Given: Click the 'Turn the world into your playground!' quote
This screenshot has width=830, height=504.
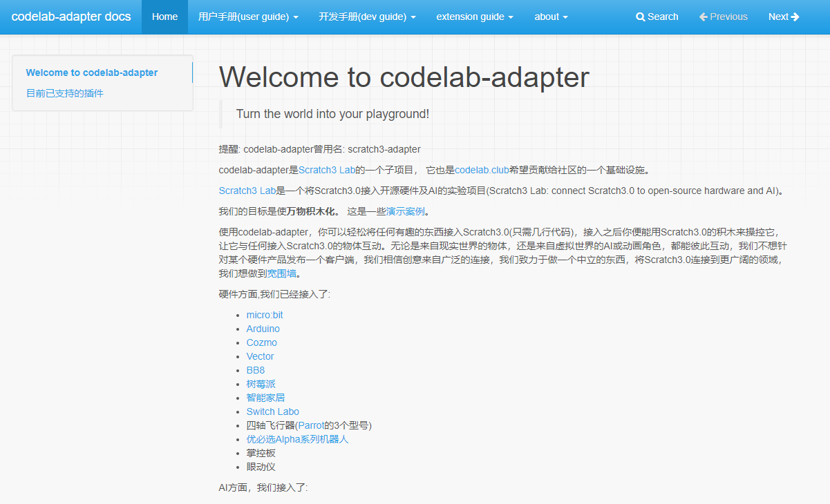Looking at the screenshot, I should 332,114.
